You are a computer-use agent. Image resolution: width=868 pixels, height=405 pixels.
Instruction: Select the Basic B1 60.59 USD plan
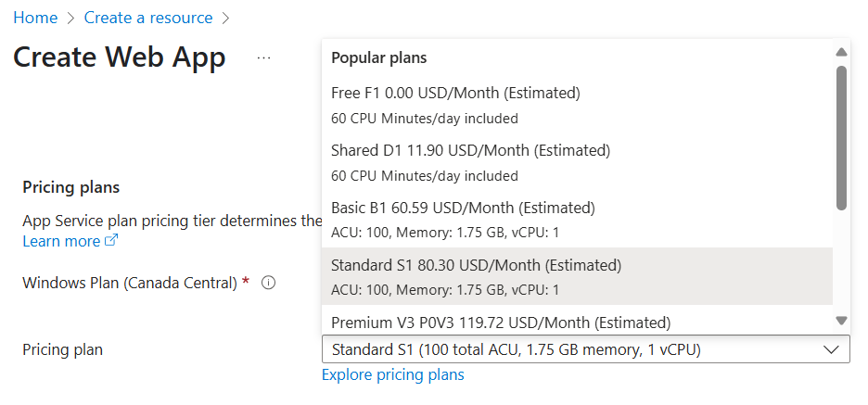coord(577,220)
